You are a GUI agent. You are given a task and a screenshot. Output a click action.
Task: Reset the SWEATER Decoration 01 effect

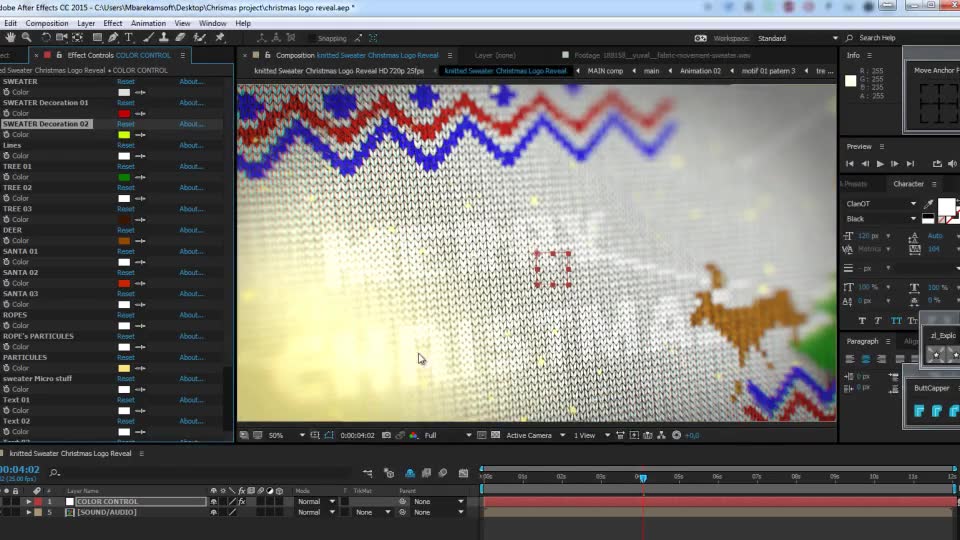click(x=126, y=103)
